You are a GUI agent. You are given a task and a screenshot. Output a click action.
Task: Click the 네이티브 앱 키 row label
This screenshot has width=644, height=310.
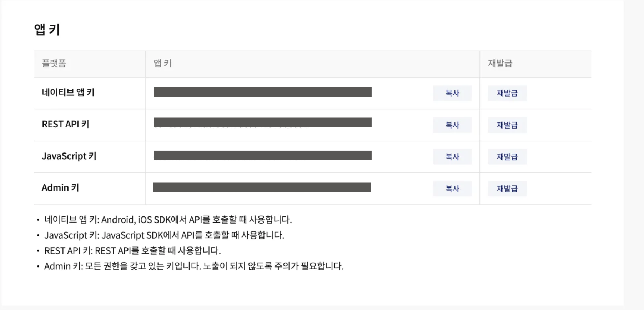68,92
